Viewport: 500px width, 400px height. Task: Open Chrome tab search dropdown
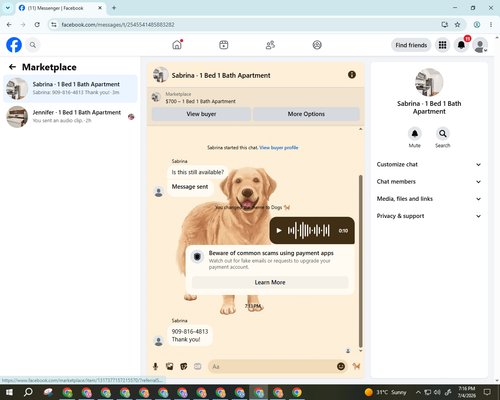(8, 8)
